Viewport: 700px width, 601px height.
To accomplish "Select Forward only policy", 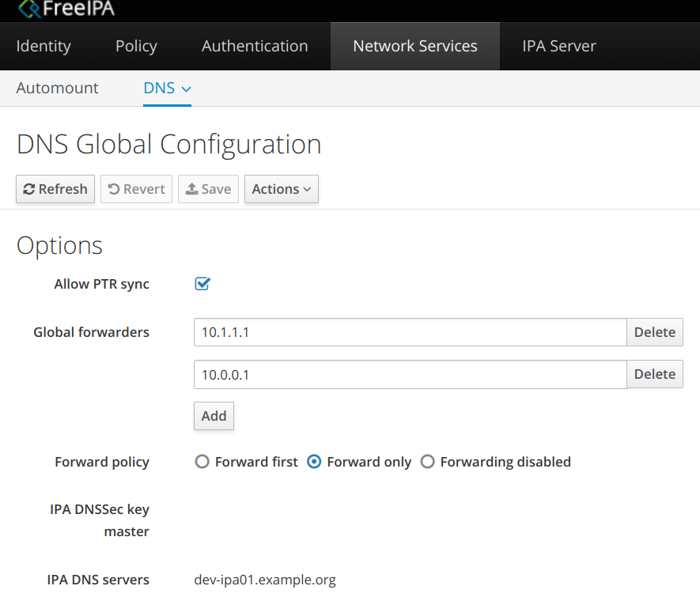I will pos(314,461).
